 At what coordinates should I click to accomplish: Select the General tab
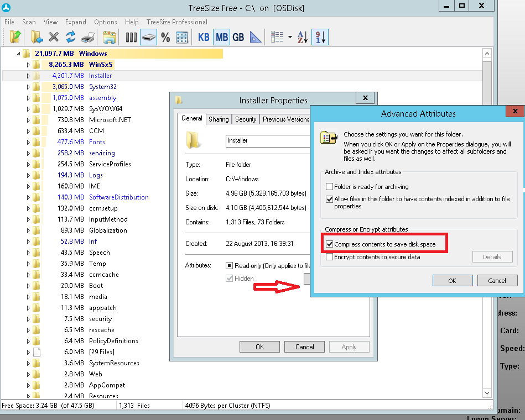tap(192, 118)
